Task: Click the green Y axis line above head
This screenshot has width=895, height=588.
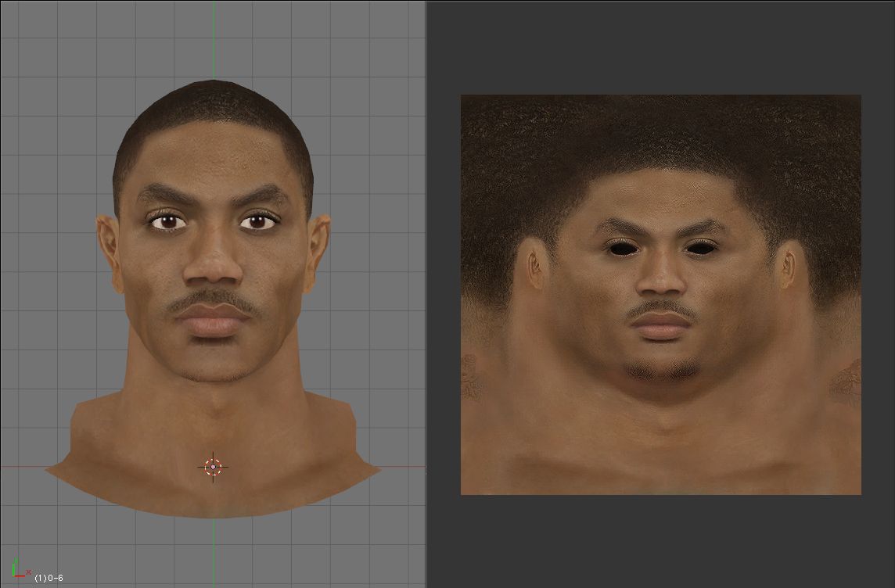Action: tap(213, 39)
